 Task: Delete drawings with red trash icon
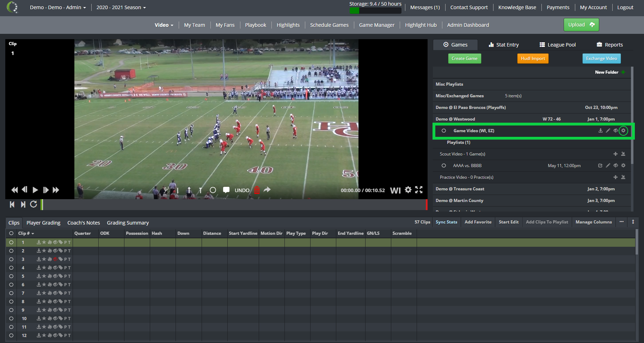[x=257, y=190]
